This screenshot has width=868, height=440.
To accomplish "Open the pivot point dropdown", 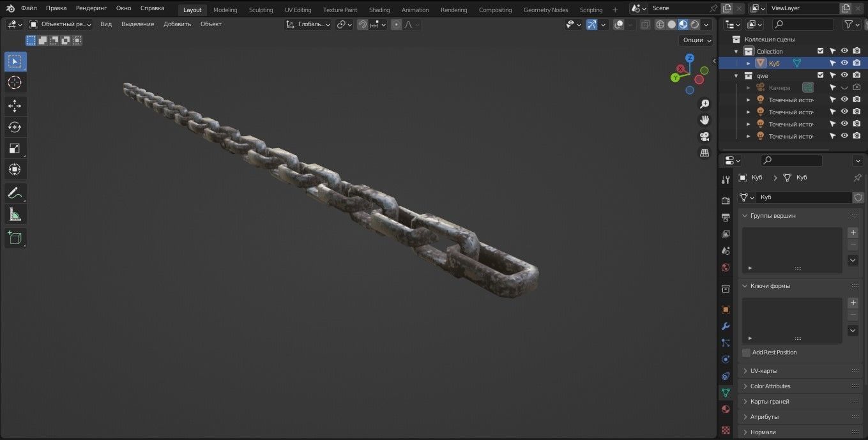I will (344, 24).
